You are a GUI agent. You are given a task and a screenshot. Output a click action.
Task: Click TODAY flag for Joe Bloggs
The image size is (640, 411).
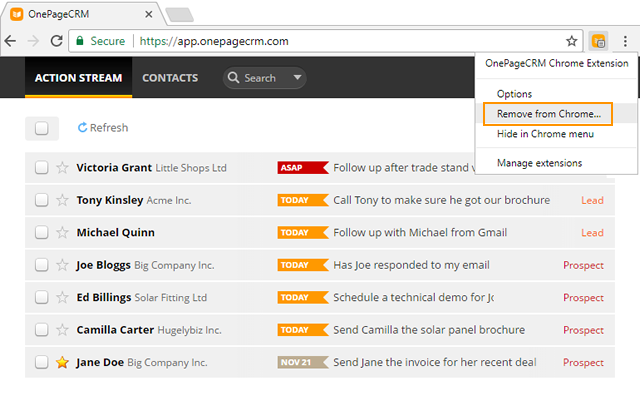point(303,265)
